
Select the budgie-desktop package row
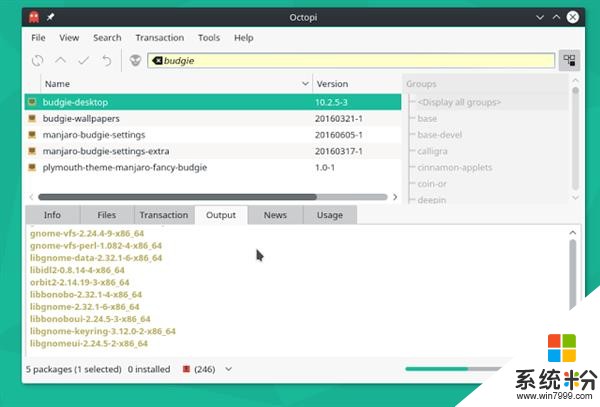coord(213,102)
